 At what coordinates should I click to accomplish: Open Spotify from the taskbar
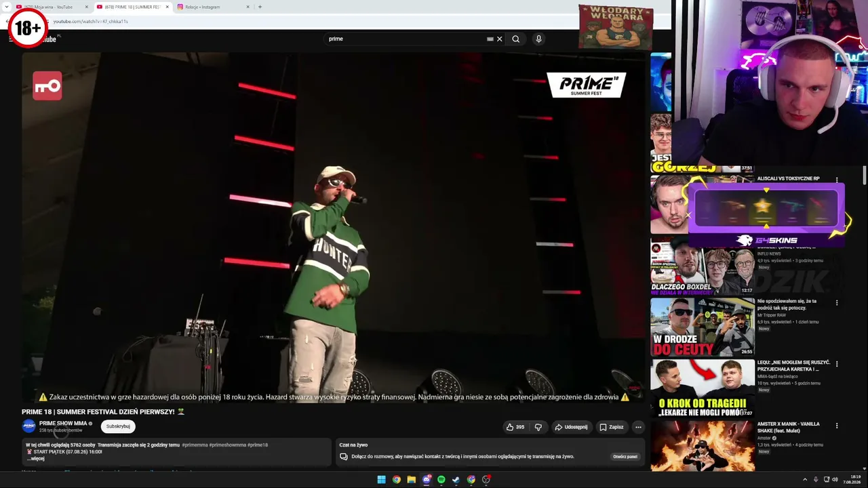click(x=441, y=480)
